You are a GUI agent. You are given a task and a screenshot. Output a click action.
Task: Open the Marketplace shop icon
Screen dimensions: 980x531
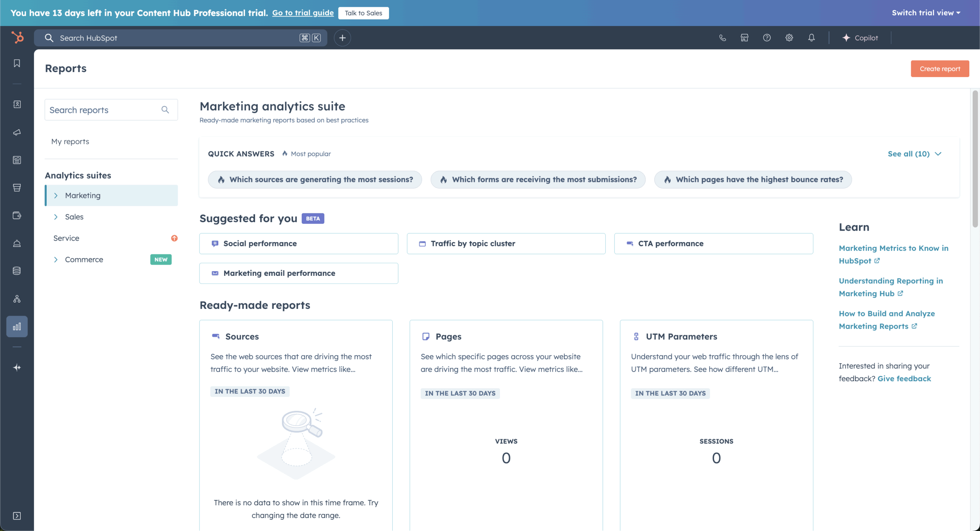[744, 38]
